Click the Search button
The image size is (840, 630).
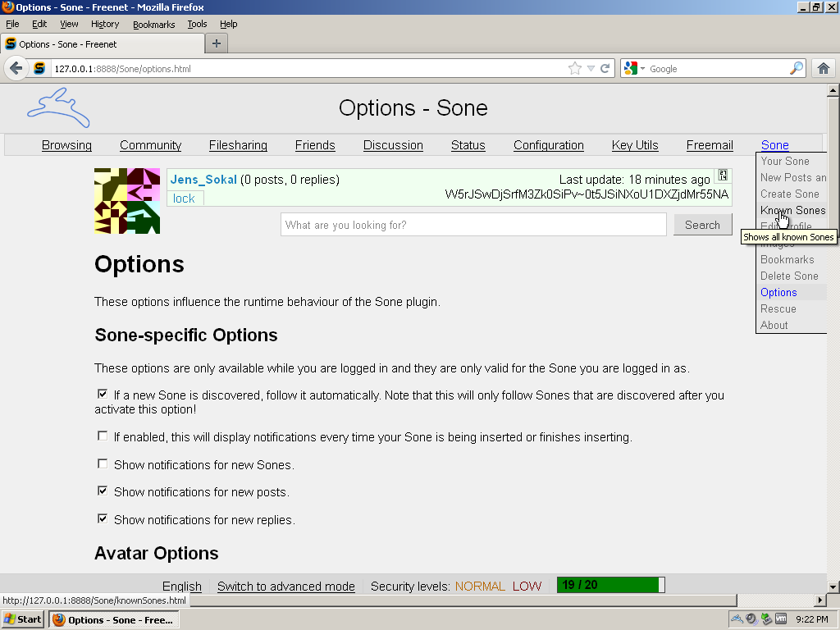[x=702, y=225]
